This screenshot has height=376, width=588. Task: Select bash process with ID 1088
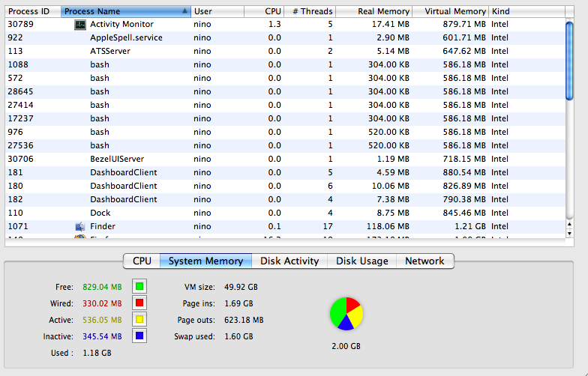click(x=285, y=64)
